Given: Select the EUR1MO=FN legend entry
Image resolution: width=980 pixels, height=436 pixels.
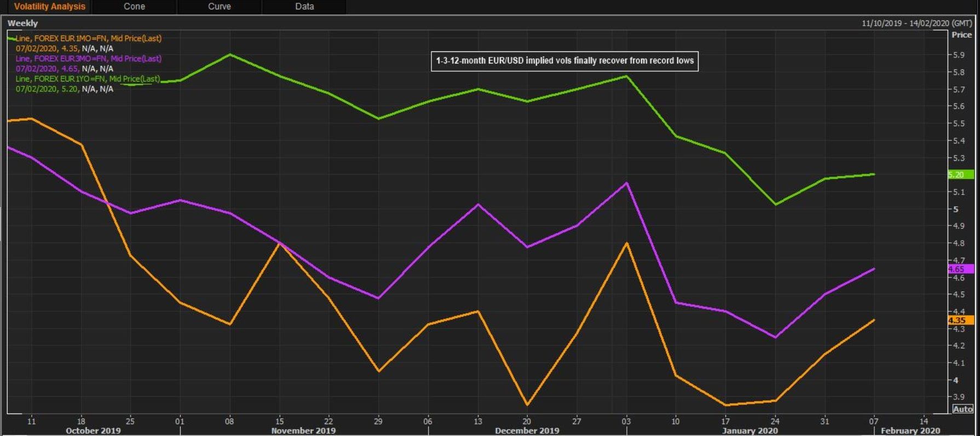Looking at the screenshot, I should tap(89, 38).
